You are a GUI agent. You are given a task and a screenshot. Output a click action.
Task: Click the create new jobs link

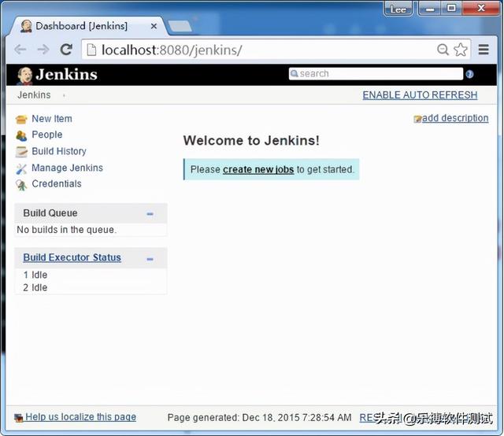point(258,169)
